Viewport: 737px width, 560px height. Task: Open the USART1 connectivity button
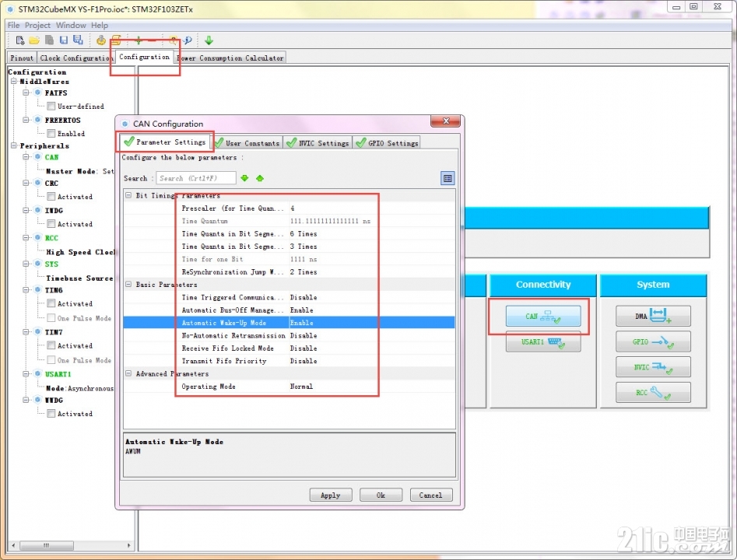(x=543, y=341)
